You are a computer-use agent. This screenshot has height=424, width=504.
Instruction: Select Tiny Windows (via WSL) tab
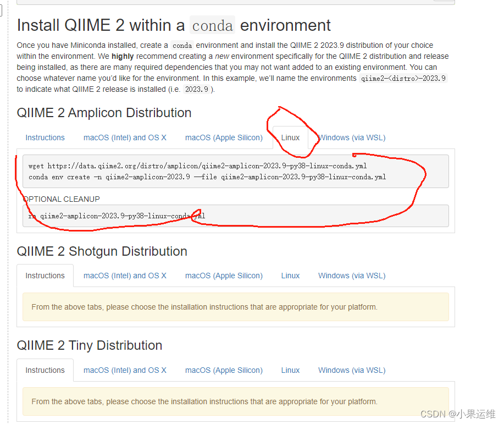(352, 370)
